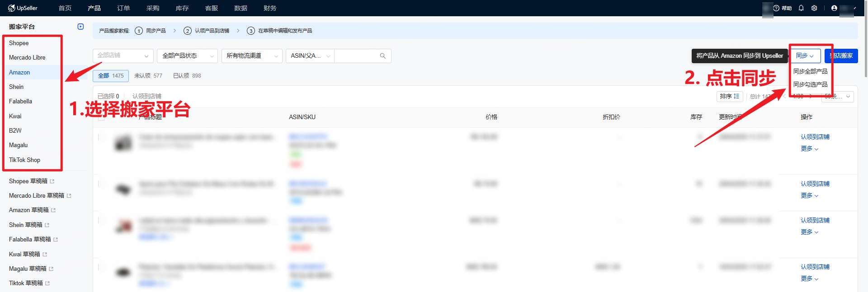Open the ASIN search type dropdown
Image resolution: width=868 pixels, height=292 pixels.
click(x=310, y=56)
